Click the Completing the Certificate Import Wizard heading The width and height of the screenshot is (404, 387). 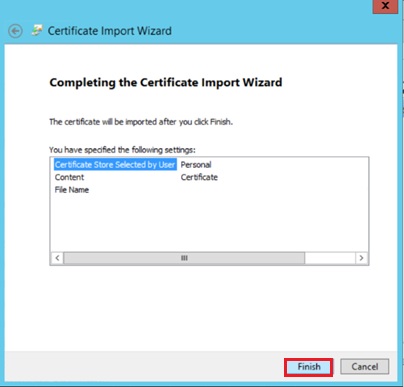click(166, 82)
